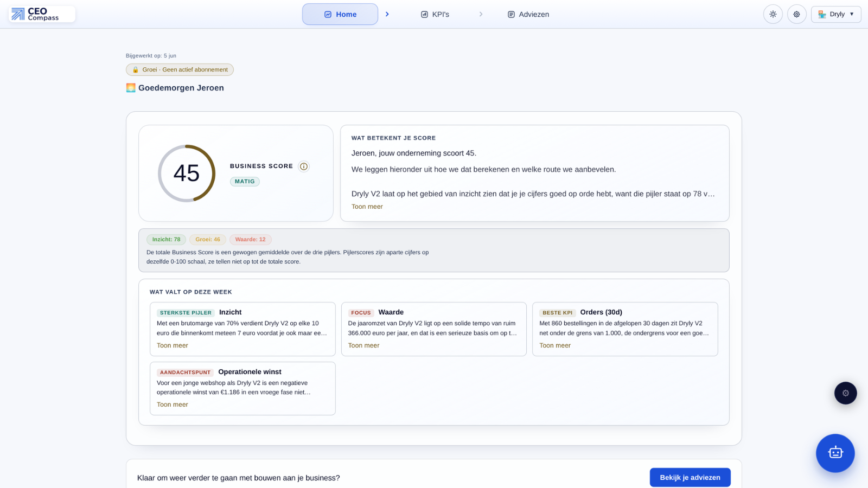Click the Bijgewerkt op: 5 jun text

[x=151, y=55]
